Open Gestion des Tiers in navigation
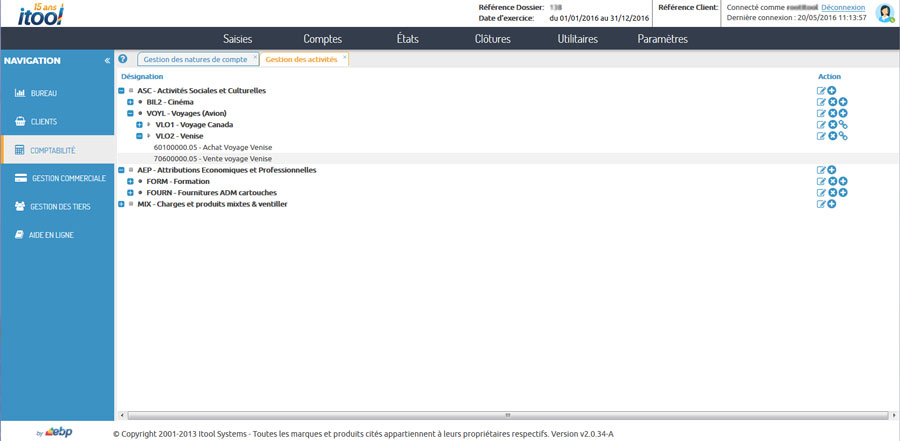Image resolution: width=900 pixels, height=441 pixels. [x=57, y=206]
